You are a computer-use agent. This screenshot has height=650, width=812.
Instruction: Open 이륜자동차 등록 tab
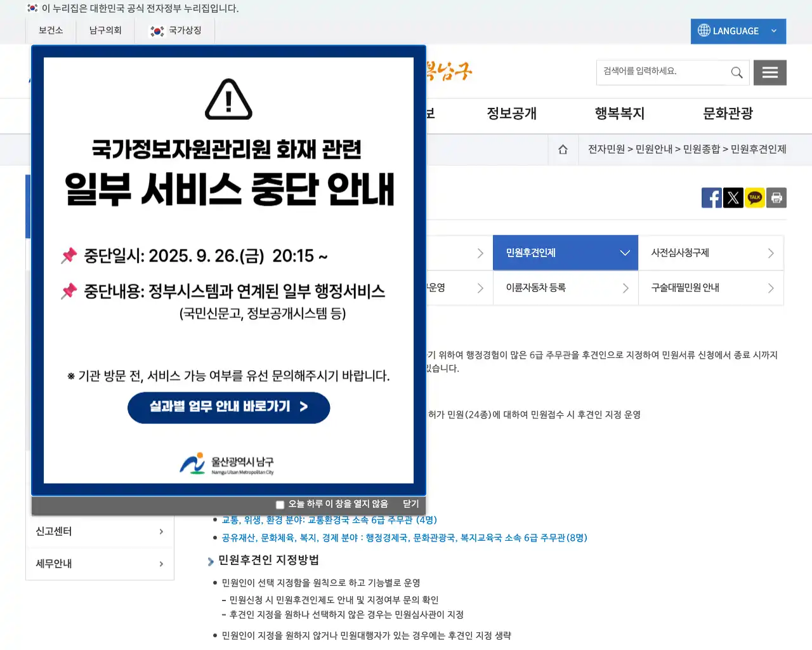tap(566, 288)
